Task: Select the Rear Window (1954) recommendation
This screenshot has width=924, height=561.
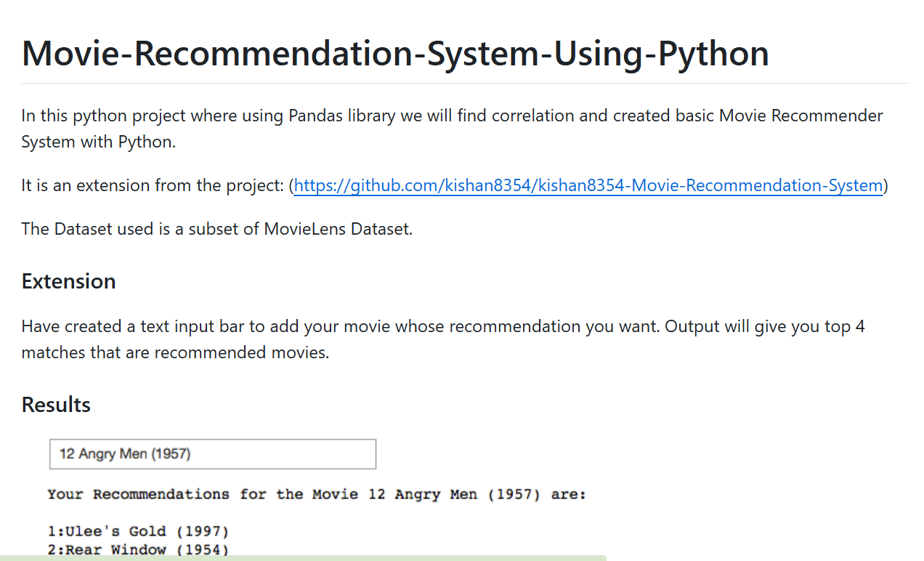Action: pos(138,550)
